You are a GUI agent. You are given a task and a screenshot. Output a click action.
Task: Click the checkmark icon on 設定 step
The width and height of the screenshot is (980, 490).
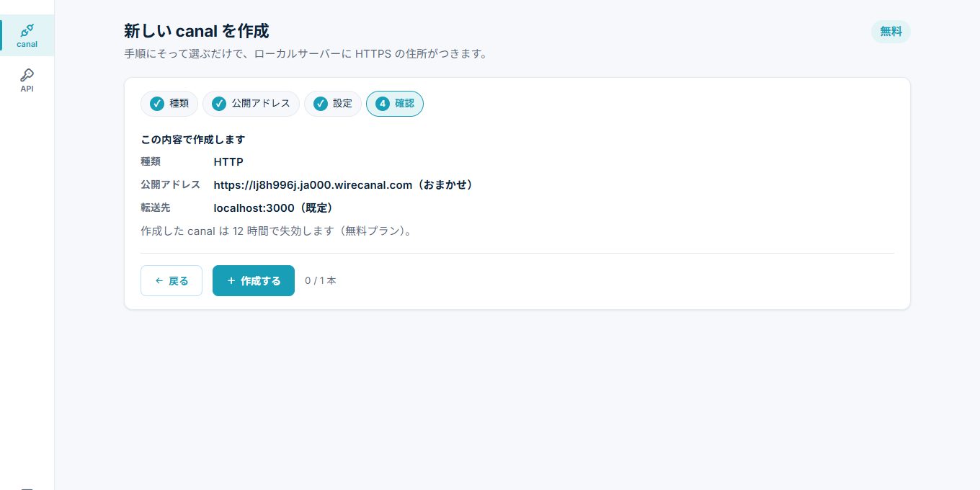pos(321,104)
